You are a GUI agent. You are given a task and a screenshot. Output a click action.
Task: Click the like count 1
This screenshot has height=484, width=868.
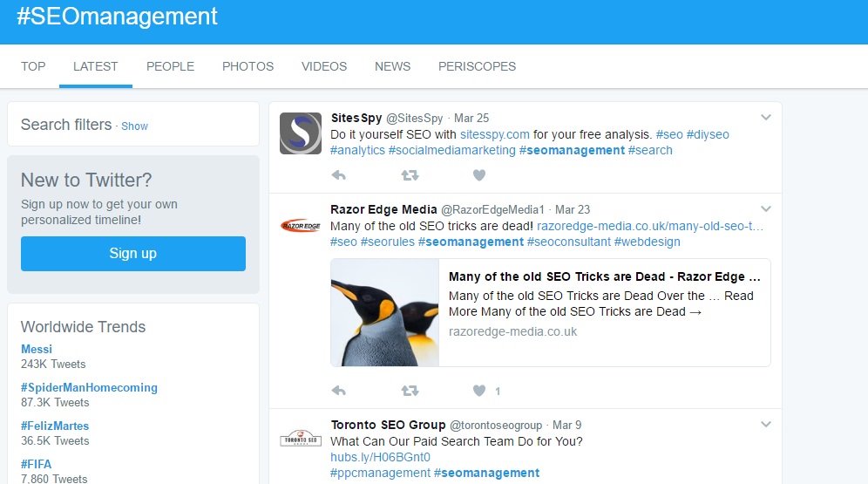[498, 392]
